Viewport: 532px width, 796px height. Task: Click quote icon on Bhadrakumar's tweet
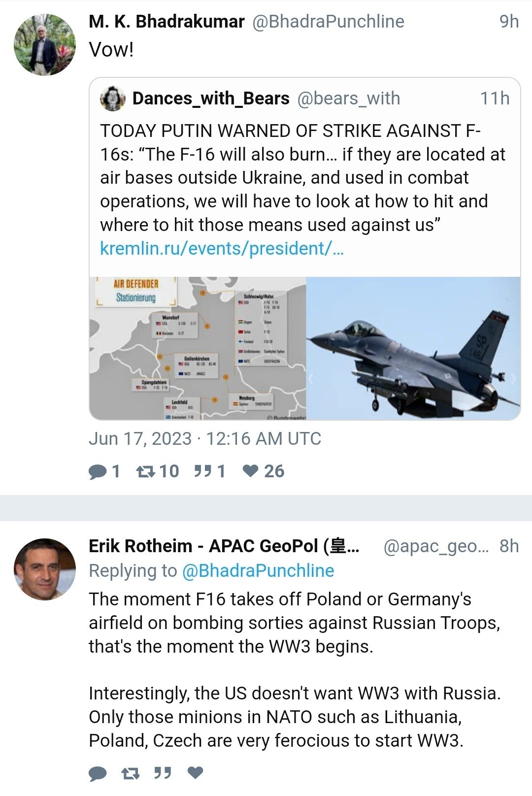[202, 471]
